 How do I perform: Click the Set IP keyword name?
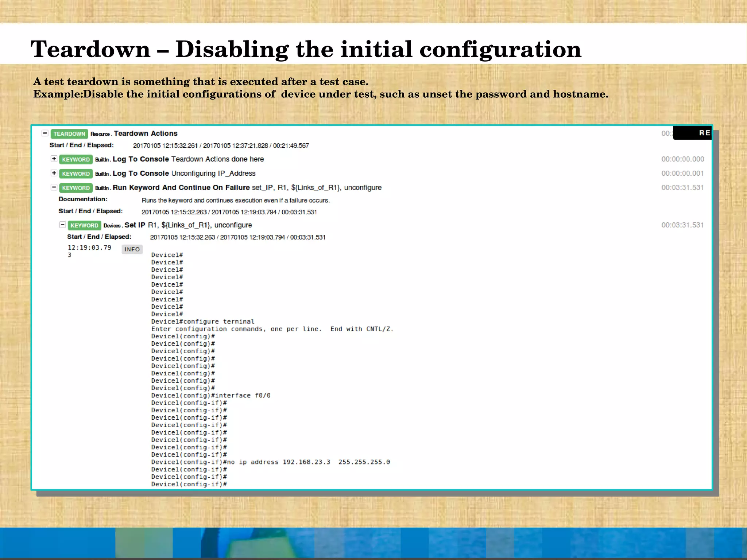[x=135, y=225]
